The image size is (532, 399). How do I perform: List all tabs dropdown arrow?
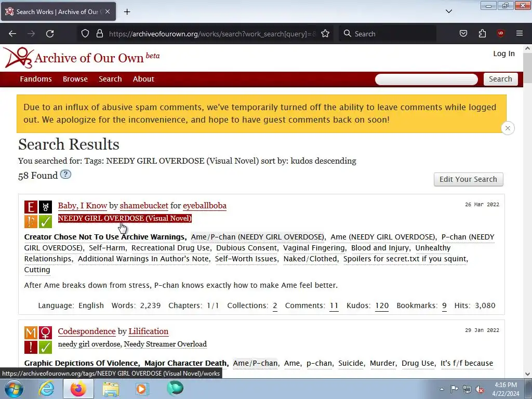tap(448, 11)
